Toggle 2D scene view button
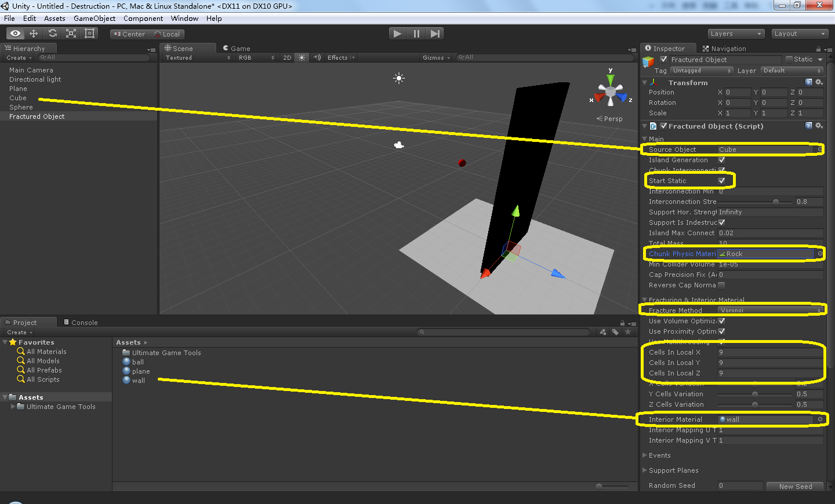Screen dimensions: 835x504 click(287, 57)
